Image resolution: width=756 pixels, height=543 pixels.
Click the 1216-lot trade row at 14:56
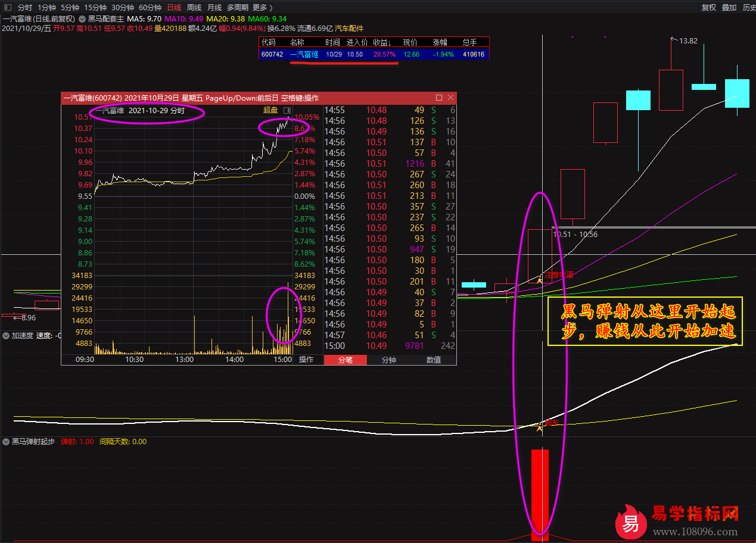(x=390, y=164)
